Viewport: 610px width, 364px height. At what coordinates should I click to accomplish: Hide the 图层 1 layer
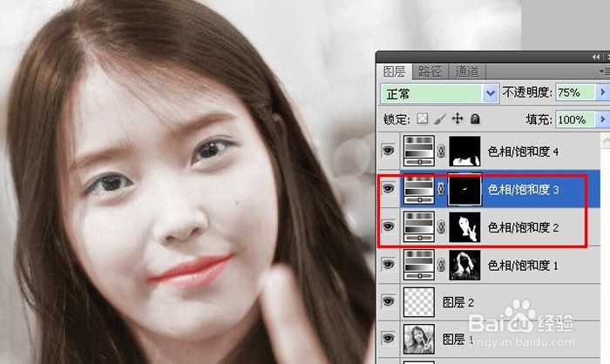[389, 338]
